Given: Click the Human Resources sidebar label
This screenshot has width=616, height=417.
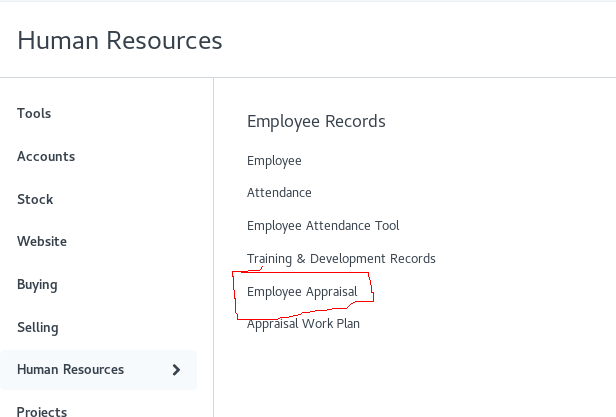Looking at the screenshot, I should [x=71, y=369].
